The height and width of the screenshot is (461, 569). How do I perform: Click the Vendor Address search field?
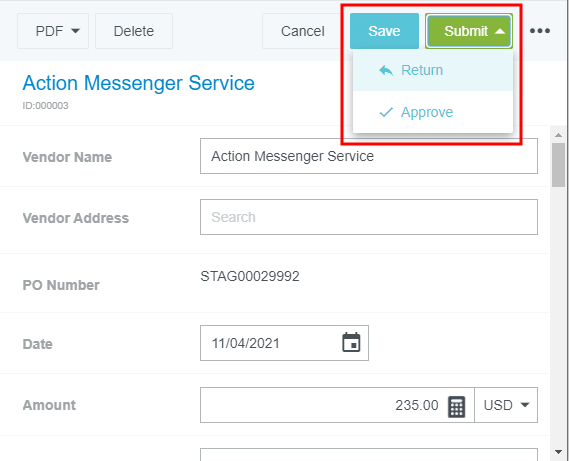pos(369,217)
